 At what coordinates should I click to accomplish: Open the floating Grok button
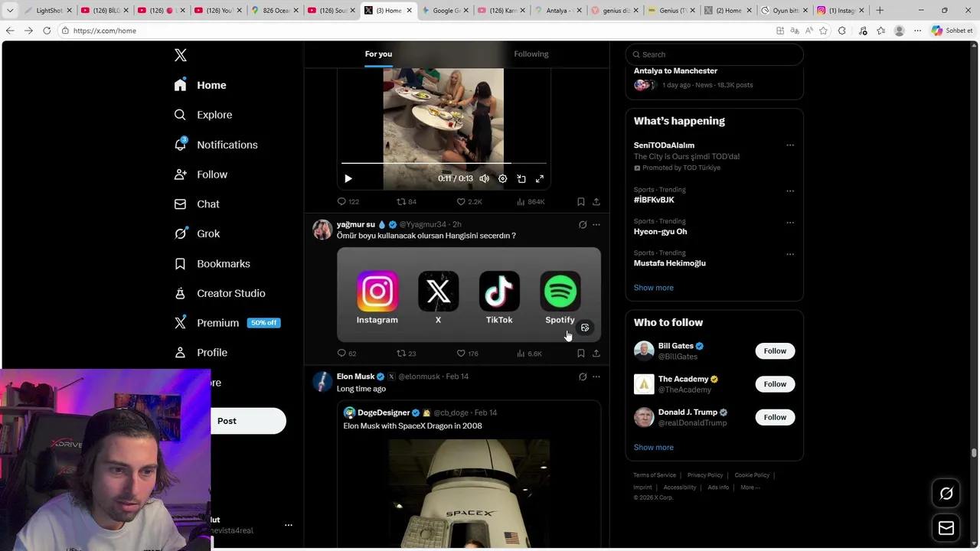click(946, 494)
